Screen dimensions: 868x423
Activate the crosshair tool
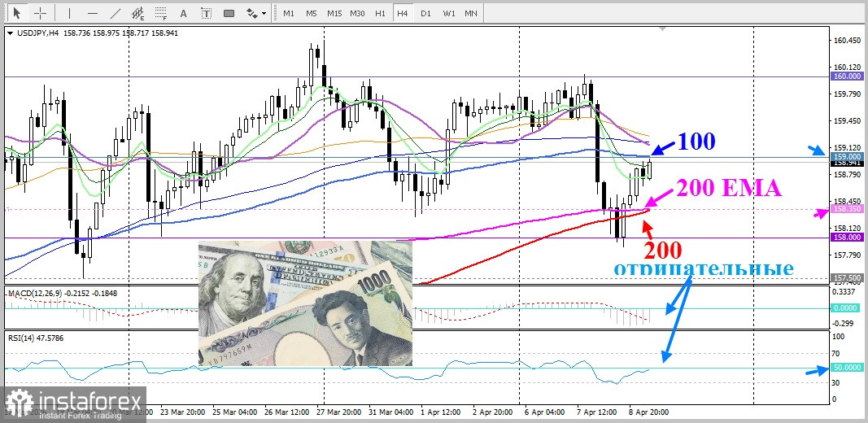(41, 13)
